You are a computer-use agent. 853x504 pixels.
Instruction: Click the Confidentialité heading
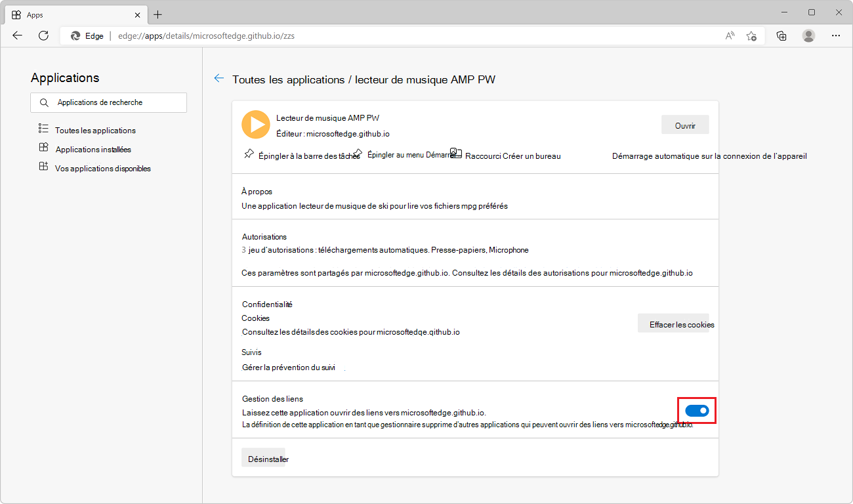267,304
